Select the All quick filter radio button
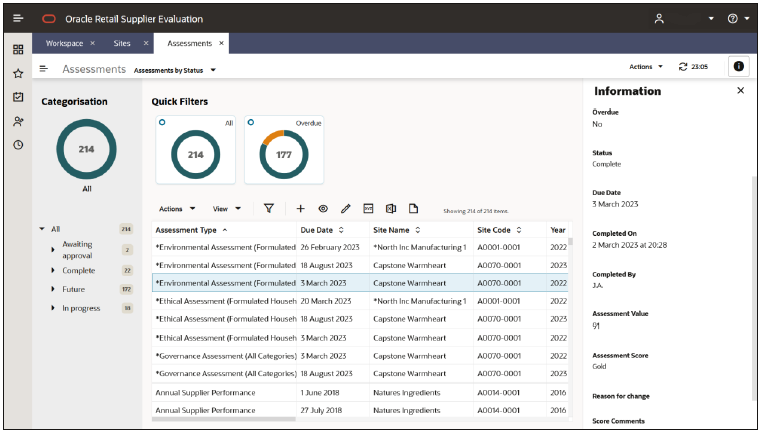This screenshot has width=761, height=435. click(x=162, y=122)
